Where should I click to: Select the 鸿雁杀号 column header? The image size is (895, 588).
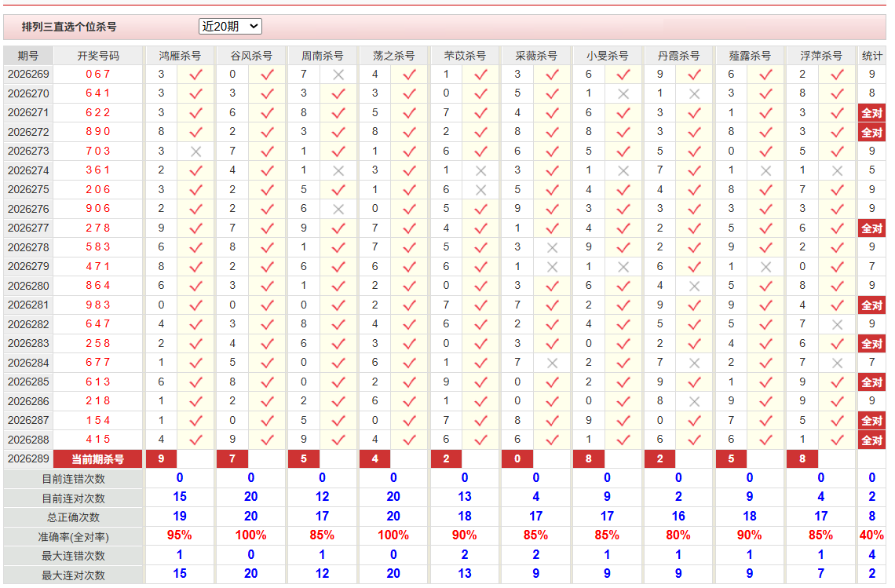coord(180,56)
